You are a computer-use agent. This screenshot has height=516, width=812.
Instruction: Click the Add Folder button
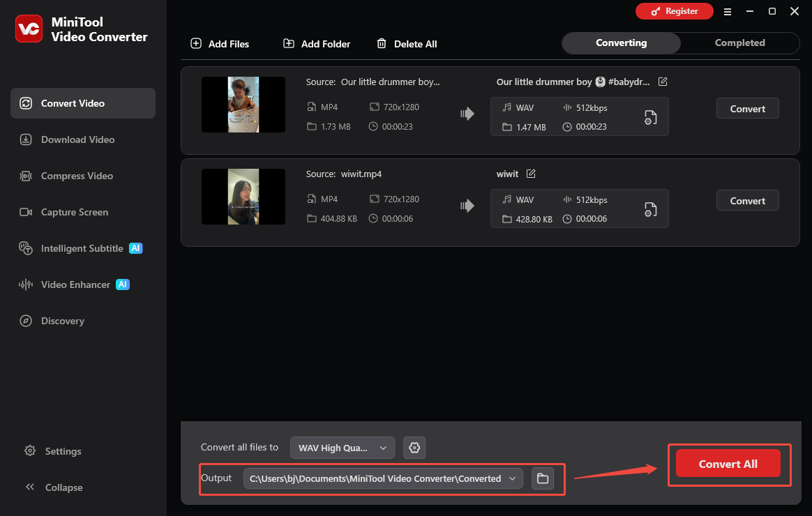coord(317,44)
